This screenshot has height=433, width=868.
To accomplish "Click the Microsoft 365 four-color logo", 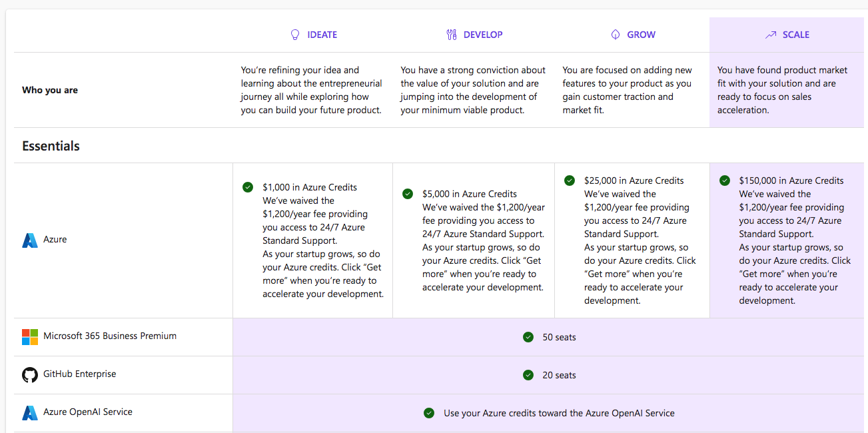I will (x=30, y=336).
